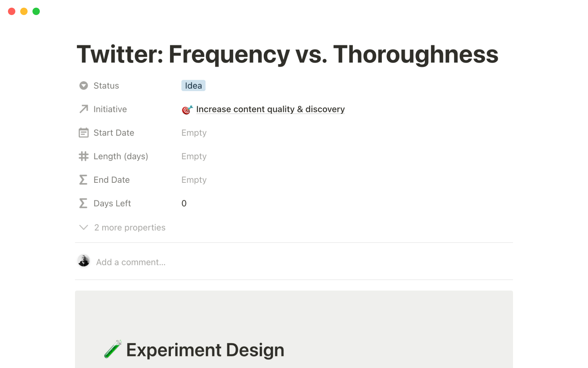Click the empty Length (days) value field

[x=194, y=156]
